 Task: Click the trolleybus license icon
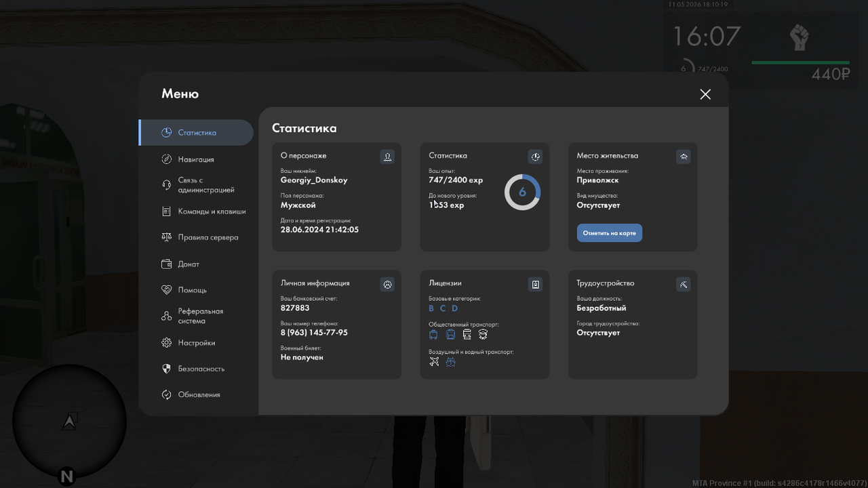(434, 335)
